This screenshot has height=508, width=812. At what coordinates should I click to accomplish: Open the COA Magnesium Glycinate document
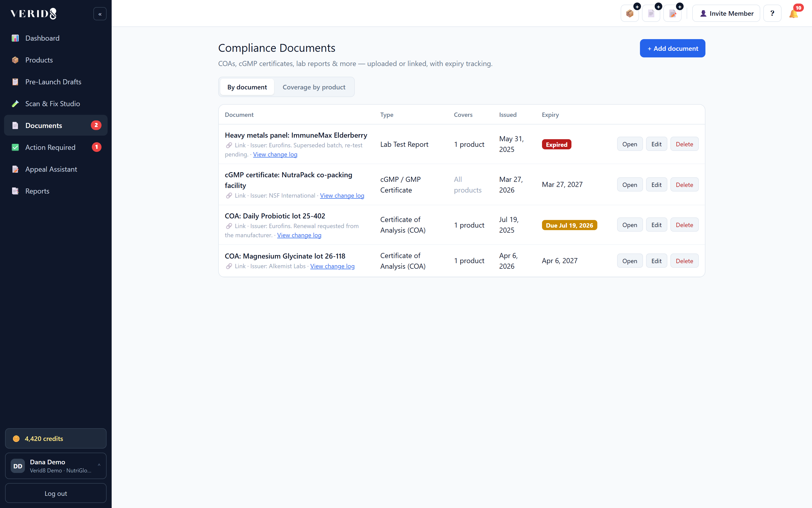click(x=630, y=261)
